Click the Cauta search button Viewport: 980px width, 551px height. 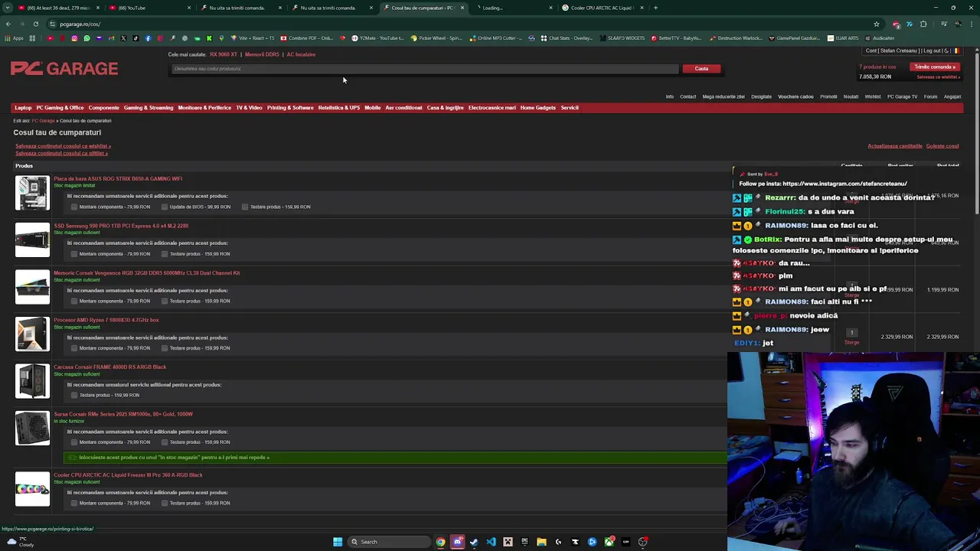click(701, 69)
